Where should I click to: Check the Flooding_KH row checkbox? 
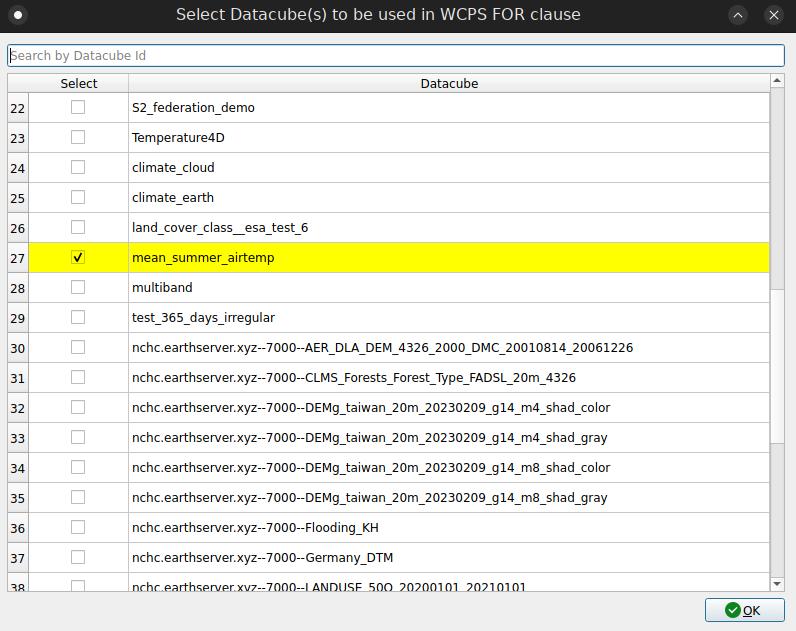[78, 527]
